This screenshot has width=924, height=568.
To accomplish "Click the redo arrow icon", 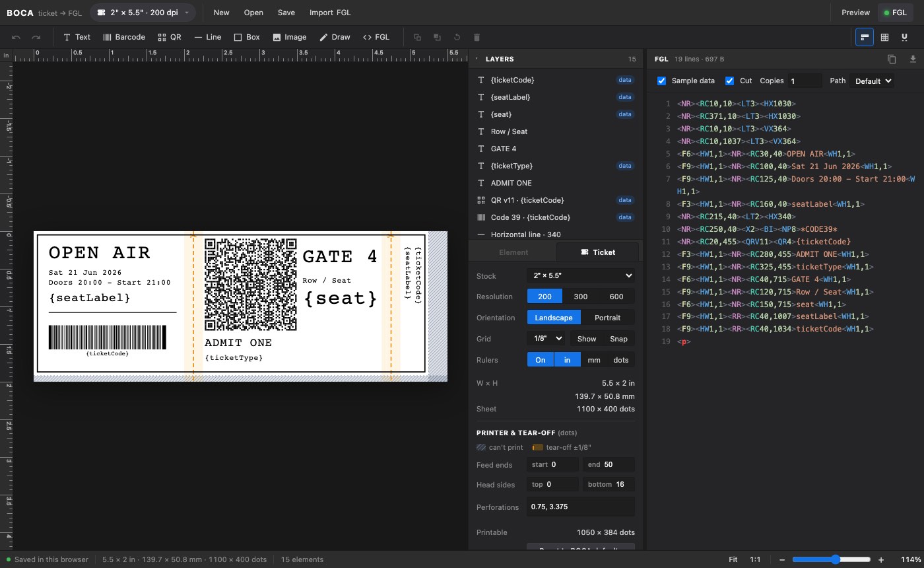I will pyautogui.click(x=36, y=37).
